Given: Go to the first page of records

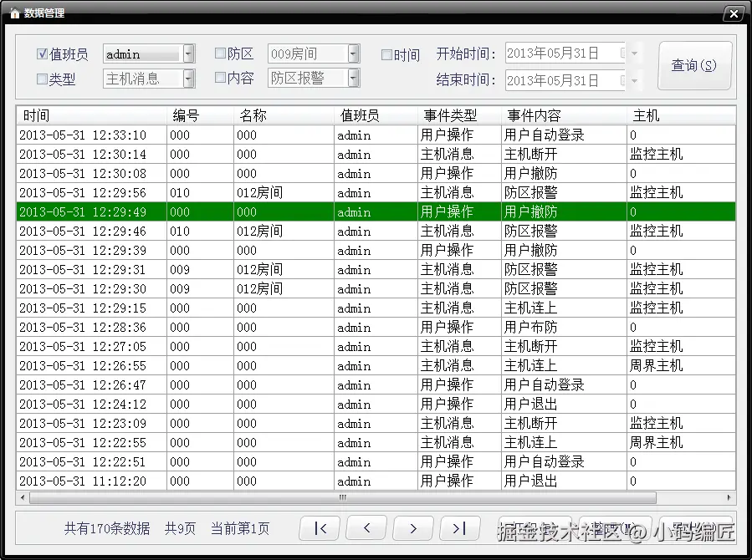Looking at the screenshot, I should pos(320,528).
